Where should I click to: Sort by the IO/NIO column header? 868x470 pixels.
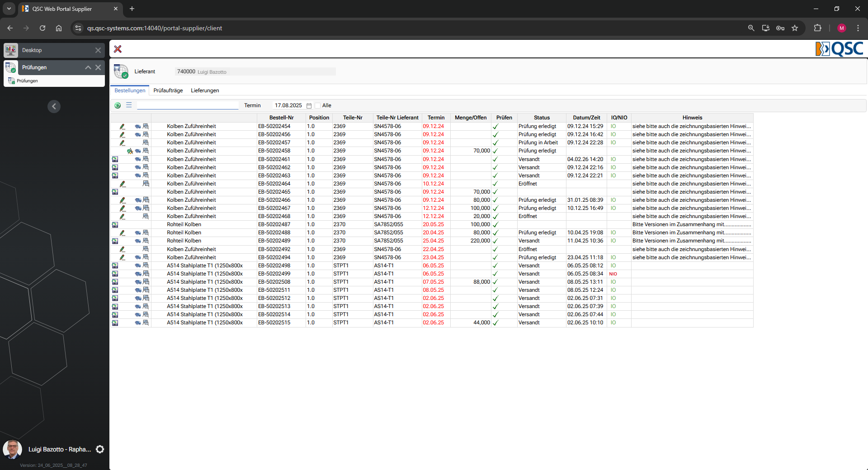pyautogui.click(x=619, y=118)
